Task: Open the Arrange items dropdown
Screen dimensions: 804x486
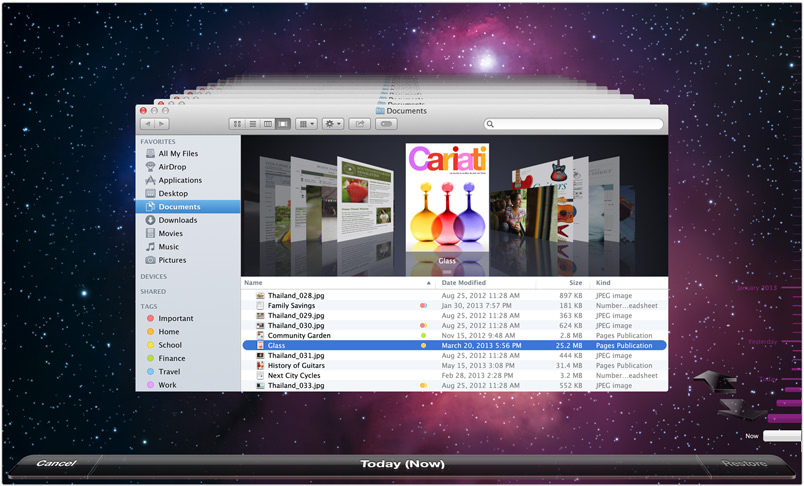Action: tap(307, 124)
